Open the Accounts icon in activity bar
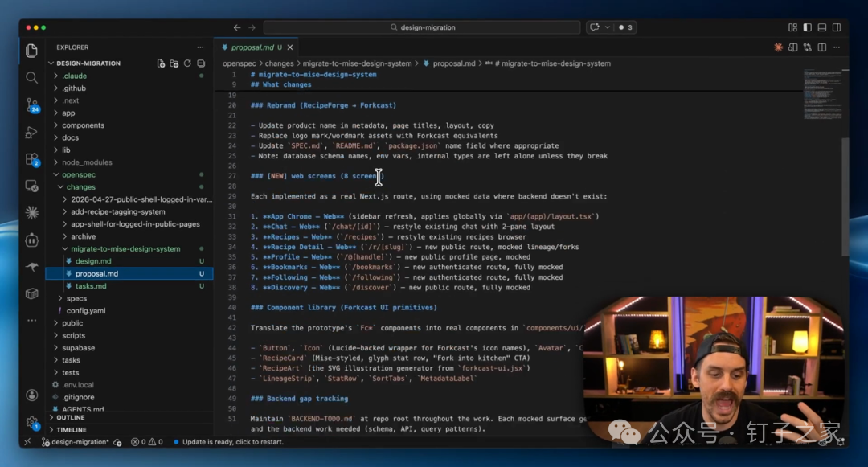This screenshot has height=467, width=868. click(31, 395)
